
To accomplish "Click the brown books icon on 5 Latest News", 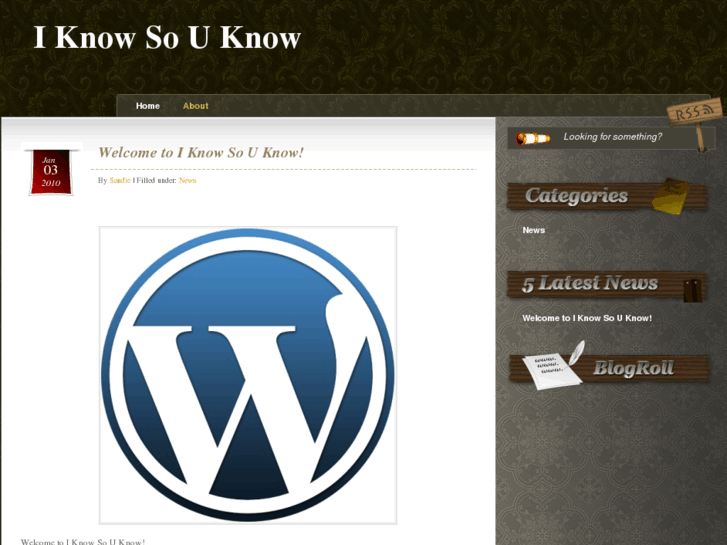I will pos(692,290).
